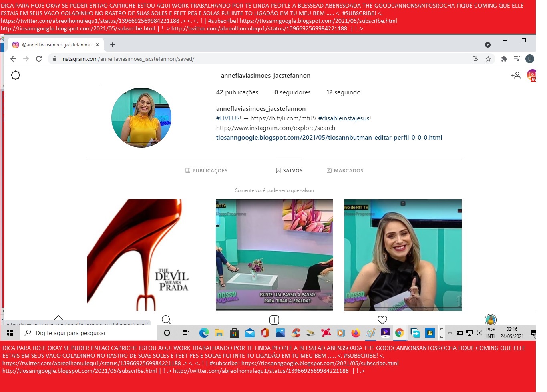Open CCleaner from taskbar
Screen dimensions: 547x392
pos(296,333)
